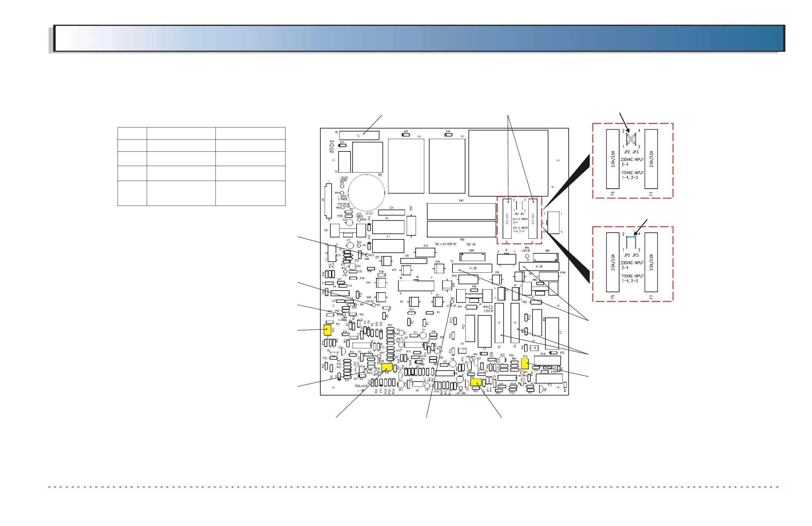Click test point TP11 +24V REG circle

pyautogui.click(x=332, y=145)
